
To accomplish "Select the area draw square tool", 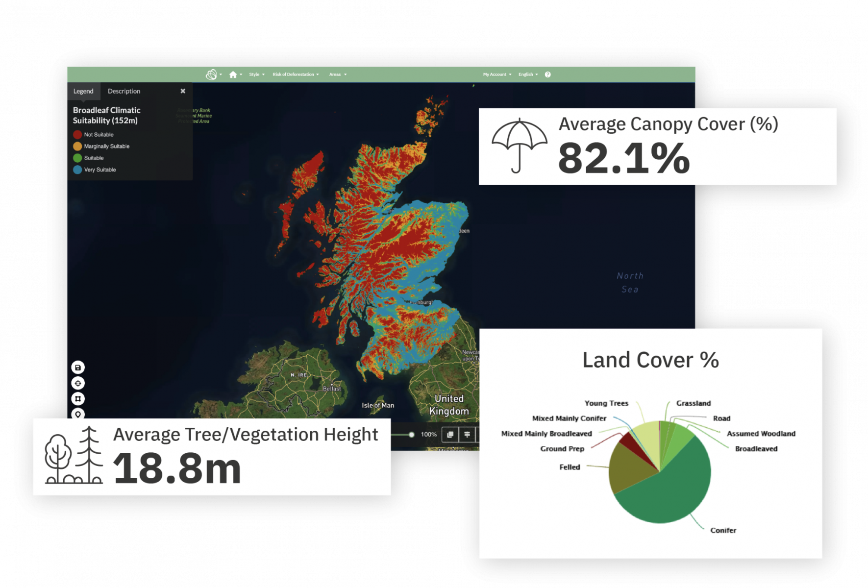I will coord(78,399).
